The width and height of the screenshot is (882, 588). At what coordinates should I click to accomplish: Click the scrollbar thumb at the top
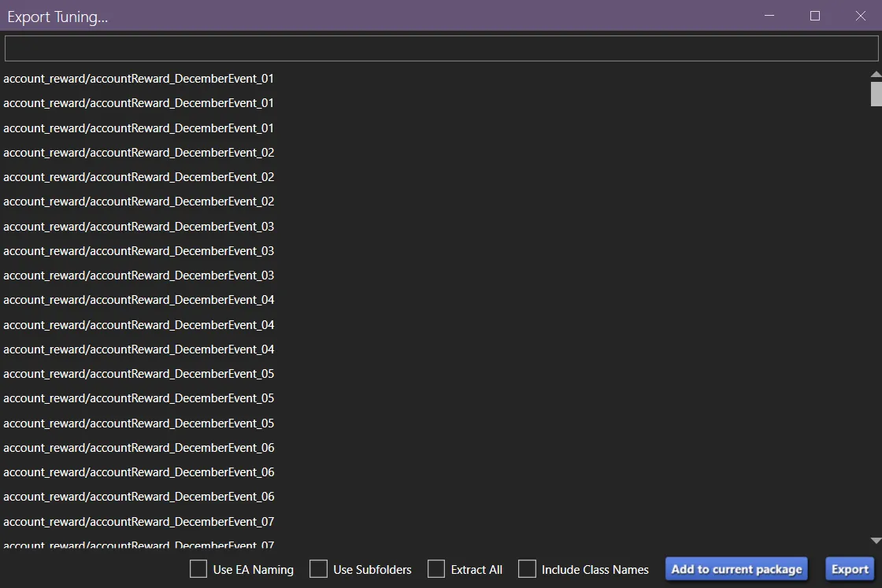[875, 94]
